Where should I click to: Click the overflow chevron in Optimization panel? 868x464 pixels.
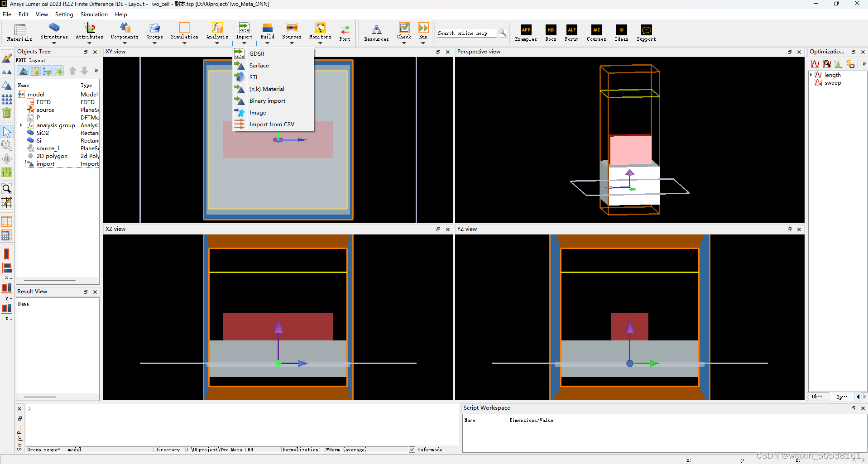coord(864,64)
